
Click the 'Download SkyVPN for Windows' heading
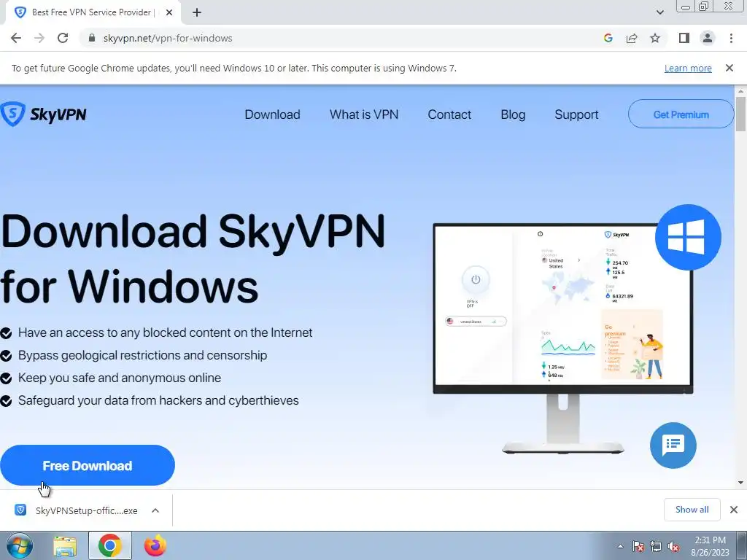coord(193,259)
